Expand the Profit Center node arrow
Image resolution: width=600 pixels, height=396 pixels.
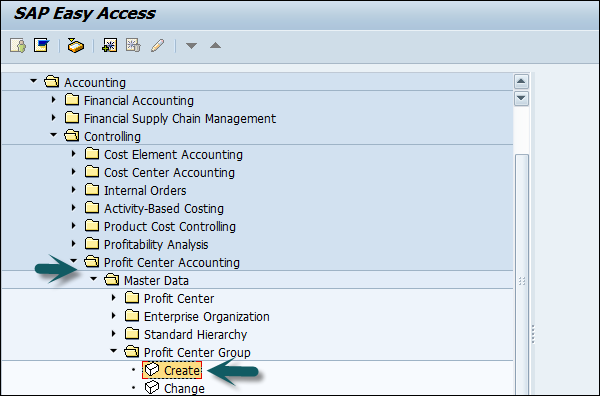[114, 298]
